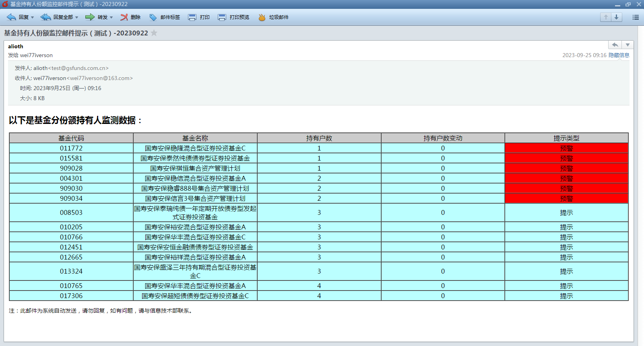
Task: Click fund code 010205
Action: 71,227
